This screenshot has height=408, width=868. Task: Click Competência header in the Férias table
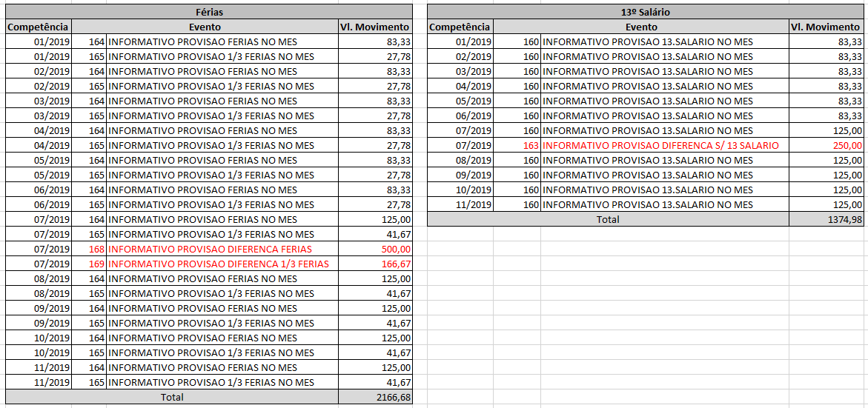pyautogui.click(x=38, y=27)
